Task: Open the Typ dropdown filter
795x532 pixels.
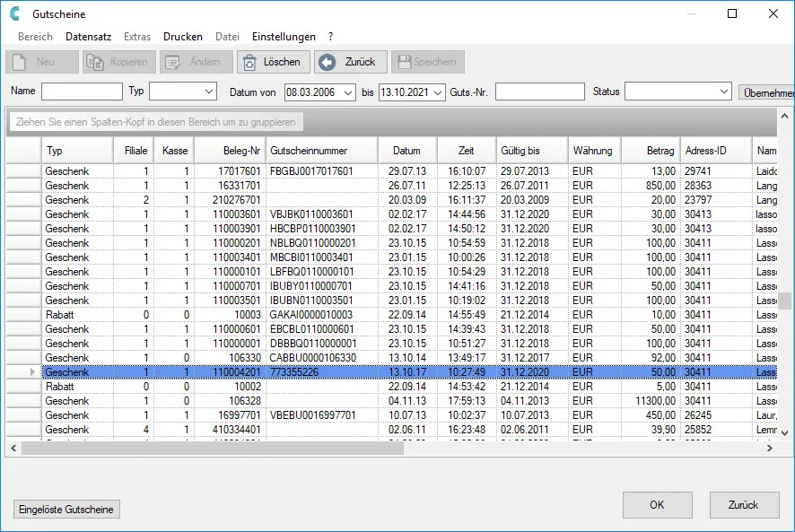Action: pos(209,92)
